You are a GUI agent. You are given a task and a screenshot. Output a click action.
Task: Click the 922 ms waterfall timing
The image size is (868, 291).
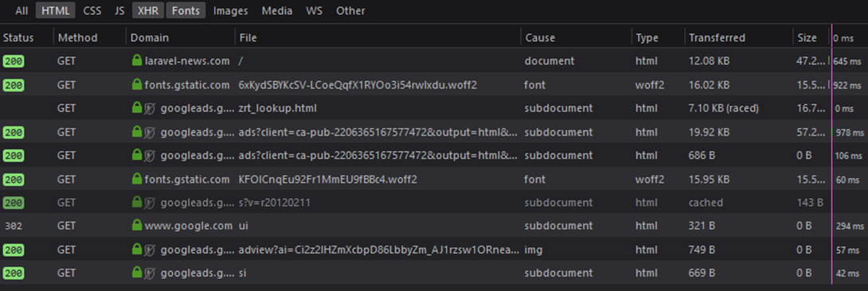(848, 86)
